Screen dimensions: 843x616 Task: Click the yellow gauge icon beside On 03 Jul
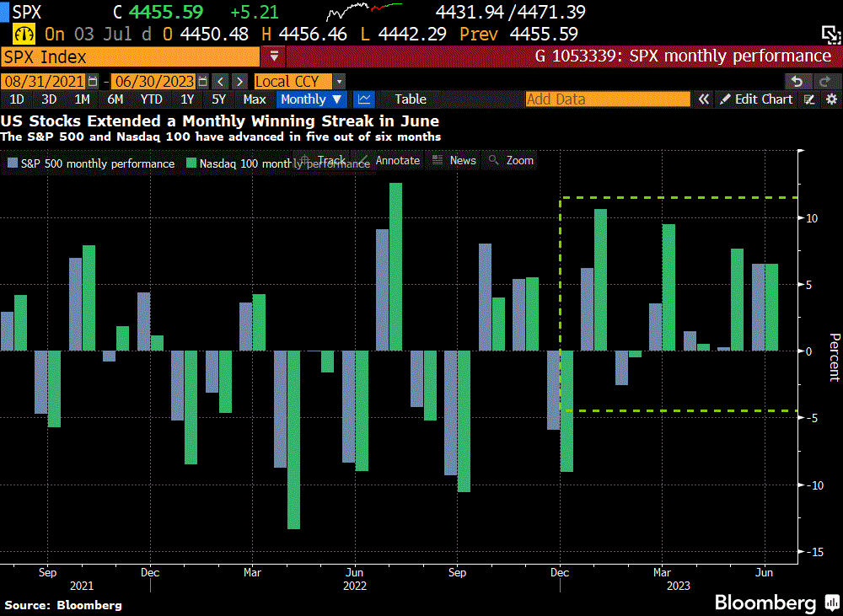pos(24,35)
